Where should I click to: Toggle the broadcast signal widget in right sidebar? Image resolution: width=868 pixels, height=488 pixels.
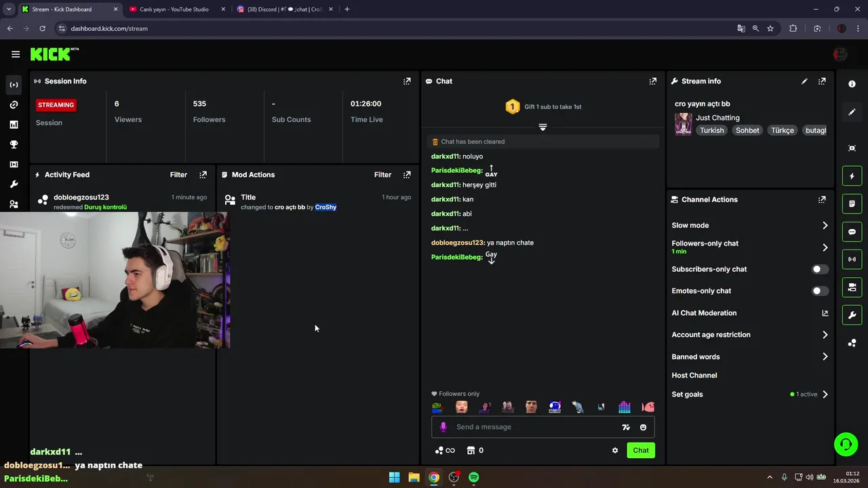(x=852, y=260)
